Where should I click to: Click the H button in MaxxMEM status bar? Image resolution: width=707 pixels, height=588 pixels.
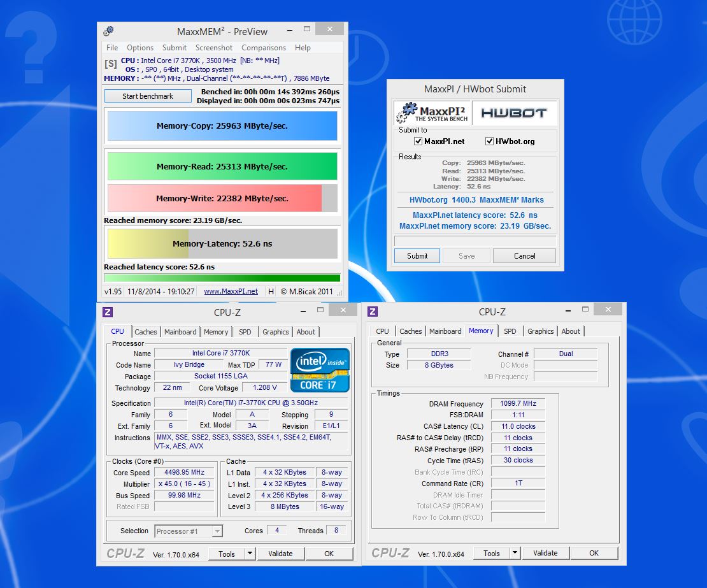[x=271, y=291]
